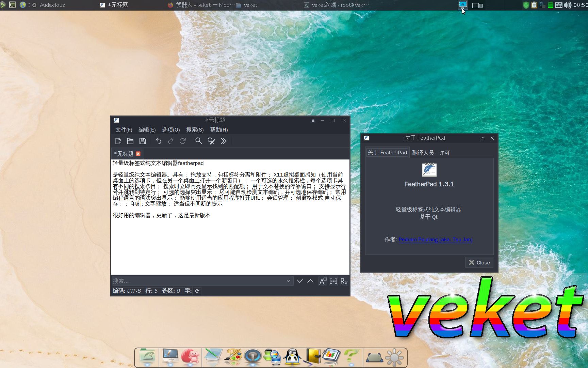Image resolution: width=588 pixels, height=368 pixels.
Task: Toggle match case search option
Action: tap(323, 281)
